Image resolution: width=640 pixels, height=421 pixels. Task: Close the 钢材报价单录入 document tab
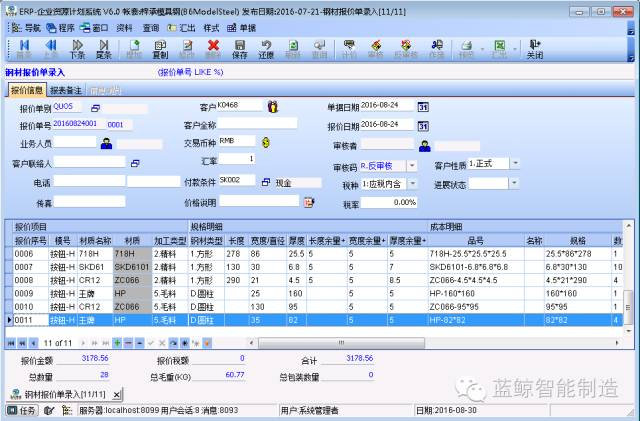pos(116,395)
